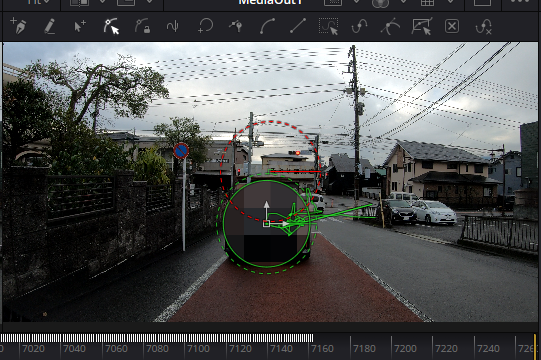Viewport: 541px width, 360px height.
Task: Click the Shape Box transform icon
Action: (422, 26)
